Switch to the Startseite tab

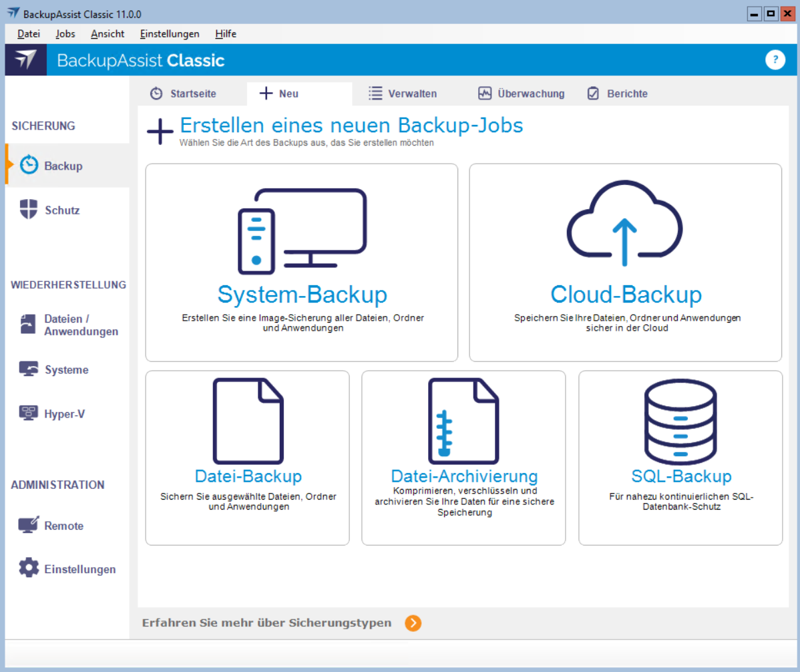(192, 94)
